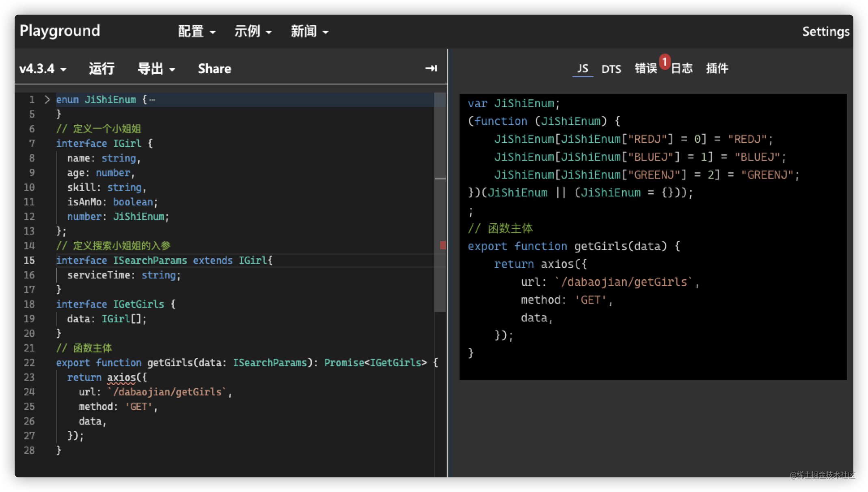Click 'ISearchParams extends IGirl' on line 15
Viewport: 868px width, 492px height.
click(190, 260)
